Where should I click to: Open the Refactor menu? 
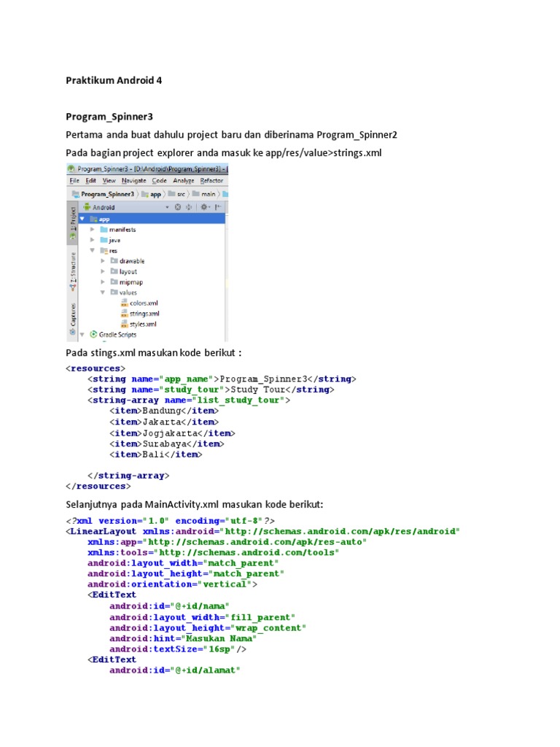tap(211, 181)
